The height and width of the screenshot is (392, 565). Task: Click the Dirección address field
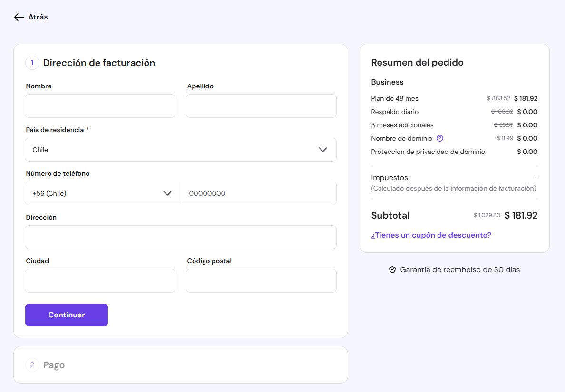180,237
